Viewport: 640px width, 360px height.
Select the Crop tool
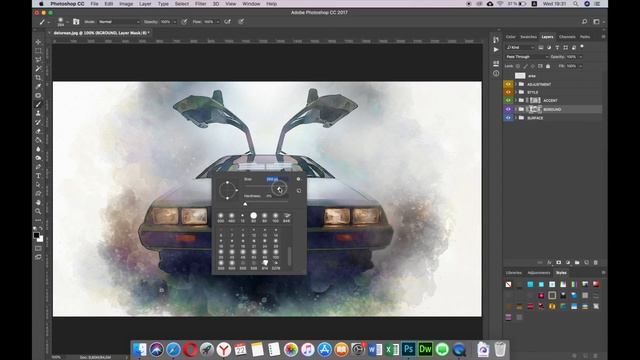tap(38, 78)
